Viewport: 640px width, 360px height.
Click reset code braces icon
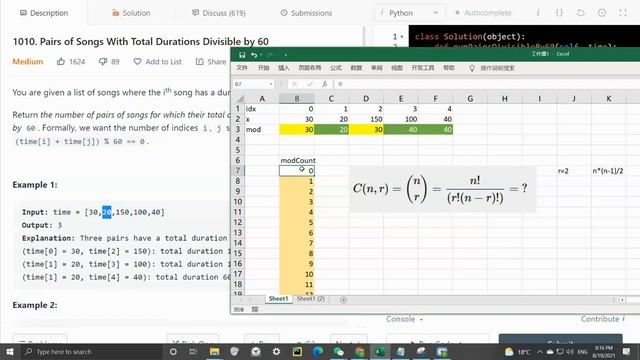[560, 13]
